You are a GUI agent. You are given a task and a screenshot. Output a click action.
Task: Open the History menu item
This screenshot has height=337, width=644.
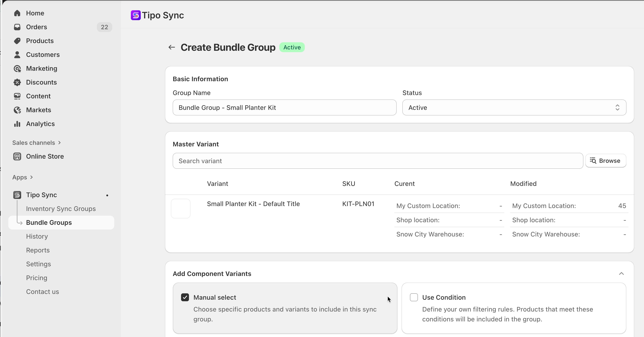pos(37,236)
